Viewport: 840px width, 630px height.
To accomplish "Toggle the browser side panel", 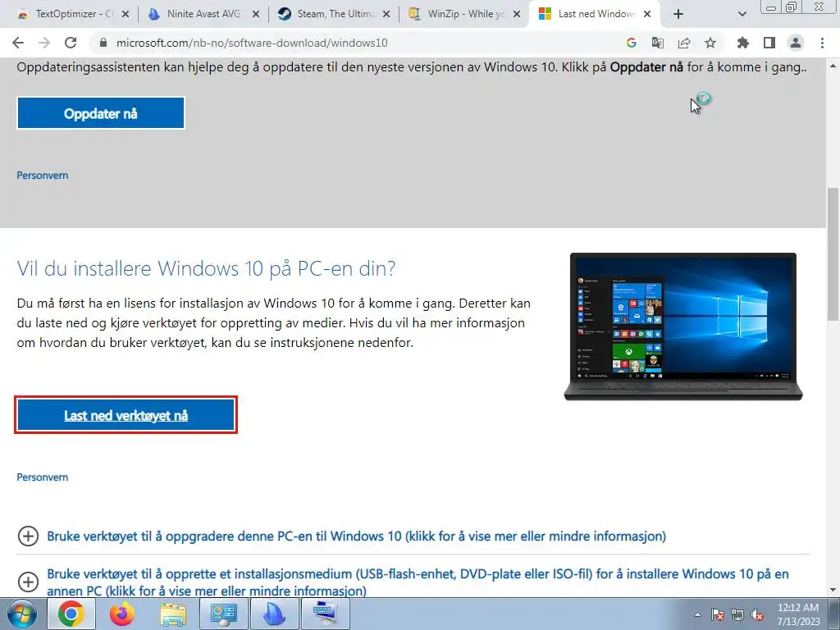I will tap(769, 43).
